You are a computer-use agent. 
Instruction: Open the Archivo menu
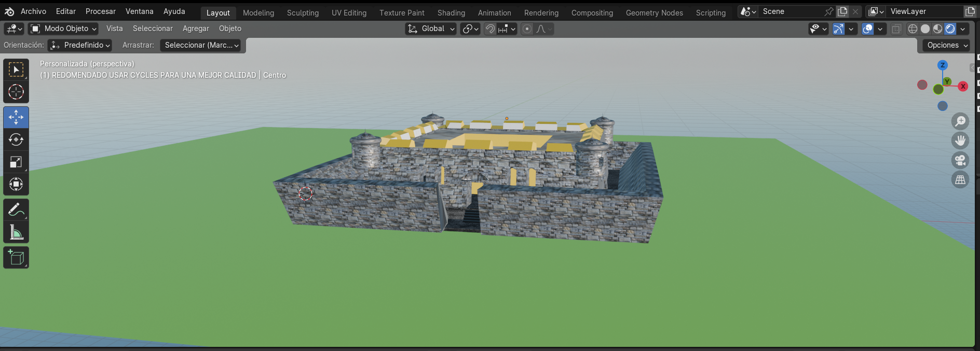[x=33, y=11]
